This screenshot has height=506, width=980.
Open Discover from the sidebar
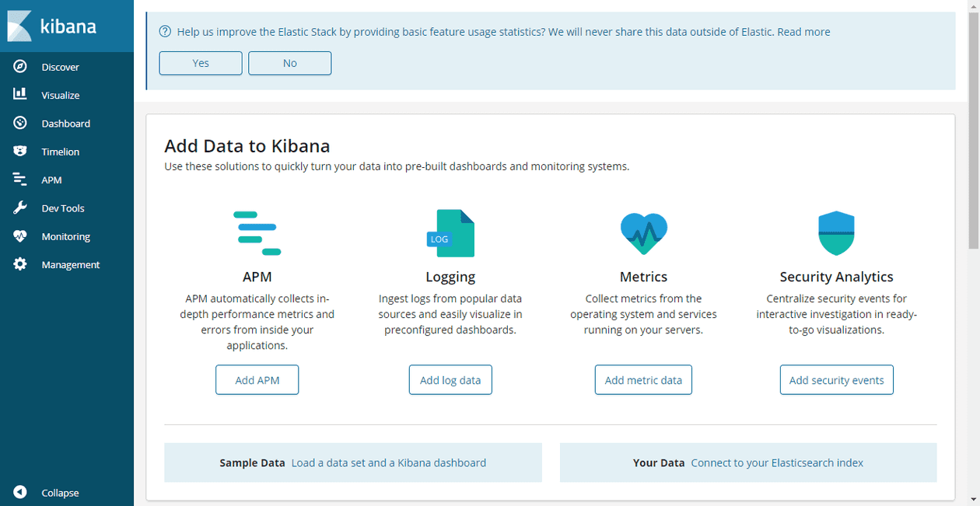point(59,67)
